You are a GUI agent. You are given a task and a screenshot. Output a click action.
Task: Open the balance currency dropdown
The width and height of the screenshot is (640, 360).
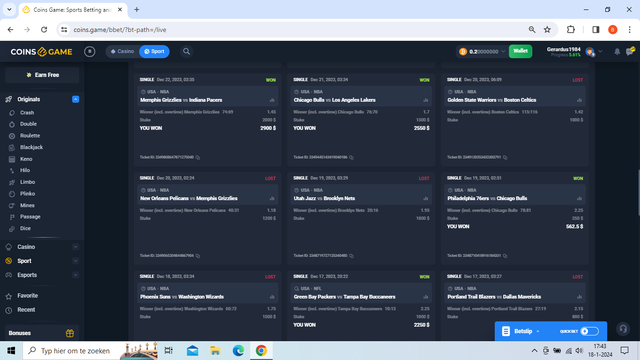[x=503, y=52]
